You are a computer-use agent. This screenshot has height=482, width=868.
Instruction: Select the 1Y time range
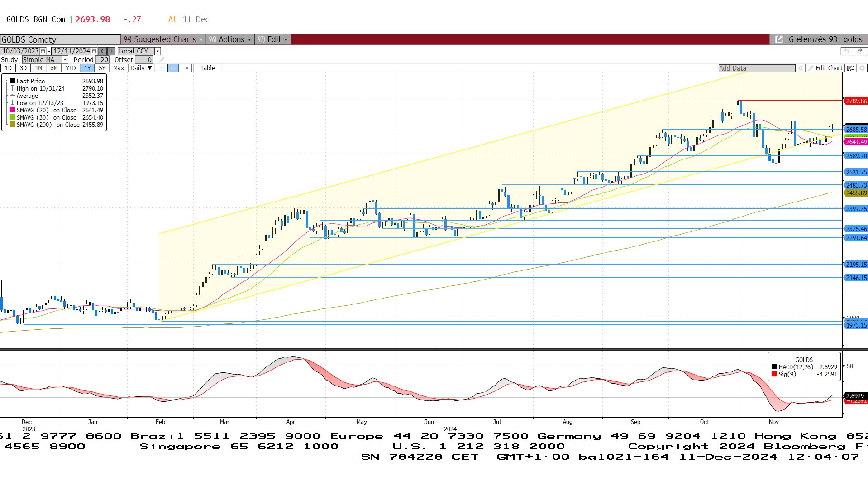pyautogui.click(x=87, y=68)
